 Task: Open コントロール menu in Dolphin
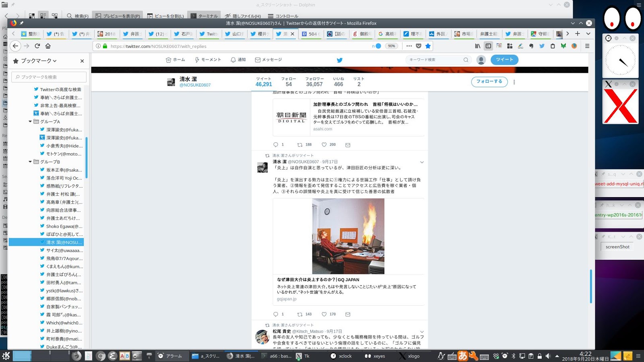pos(283,16)
